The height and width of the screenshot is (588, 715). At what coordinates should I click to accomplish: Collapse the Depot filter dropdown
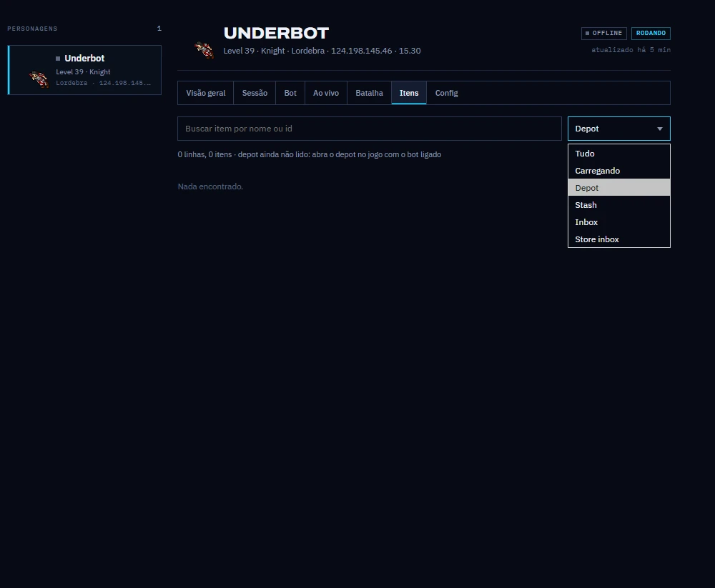[618, 129]
